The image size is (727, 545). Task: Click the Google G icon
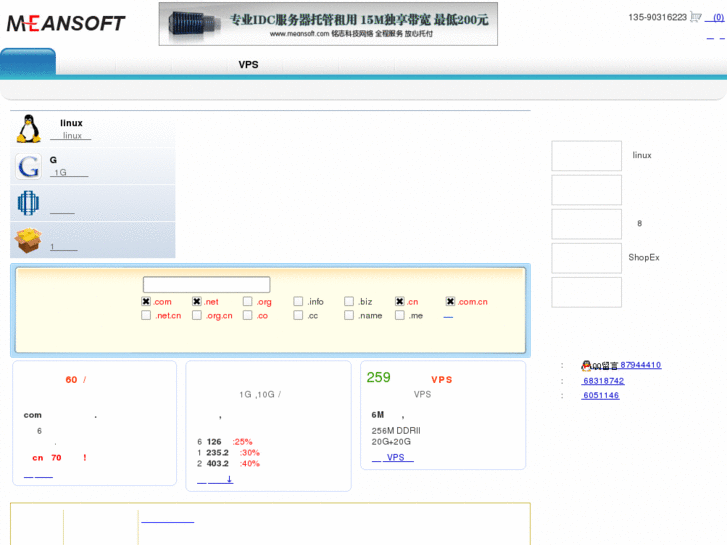coord(28,167)
